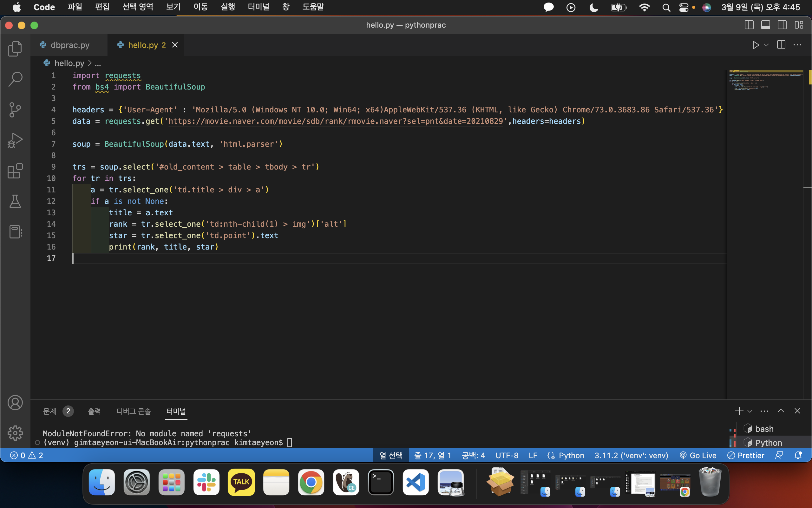Select Python interpreter 3.11.2 venv

coord(631,455)
